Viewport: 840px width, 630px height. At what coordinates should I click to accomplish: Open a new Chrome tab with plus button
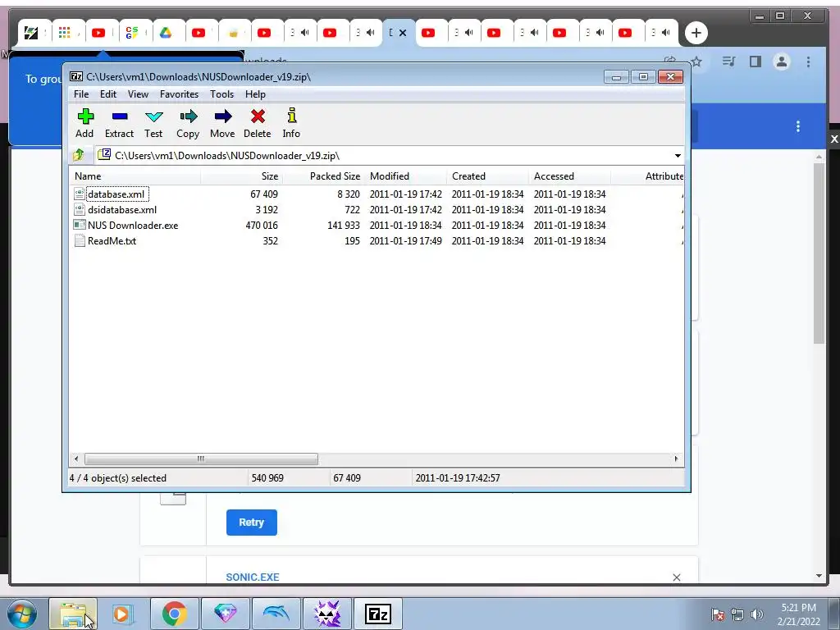coord(696,33)
